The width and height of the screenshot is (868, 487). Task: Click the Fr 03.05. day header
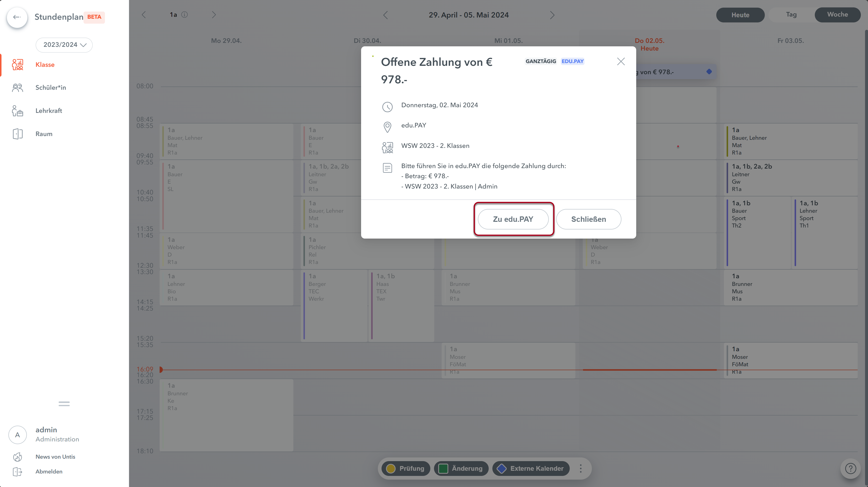point(790,41)
